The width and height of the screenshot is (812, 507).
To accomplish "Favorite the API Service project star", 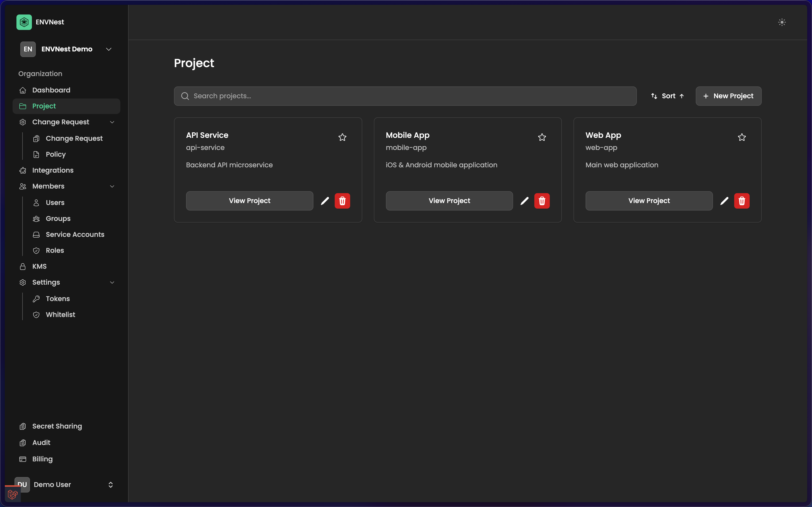I will tap(342, 137).
